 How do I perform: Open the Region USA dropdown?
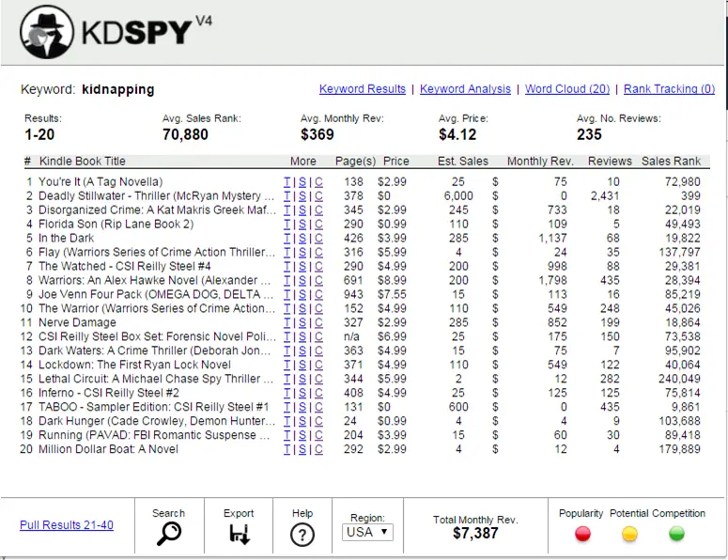pos(367,532)
